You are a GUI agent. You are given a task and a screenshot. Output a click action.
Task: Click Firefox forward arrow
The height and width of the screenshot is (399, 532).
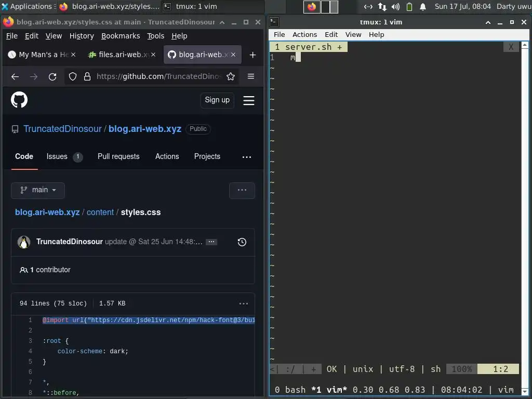coord(34,77)
